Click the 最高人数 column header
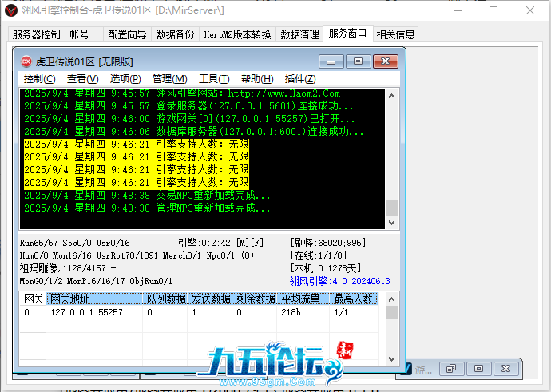551x392 pixels. [x=354, y=299]
